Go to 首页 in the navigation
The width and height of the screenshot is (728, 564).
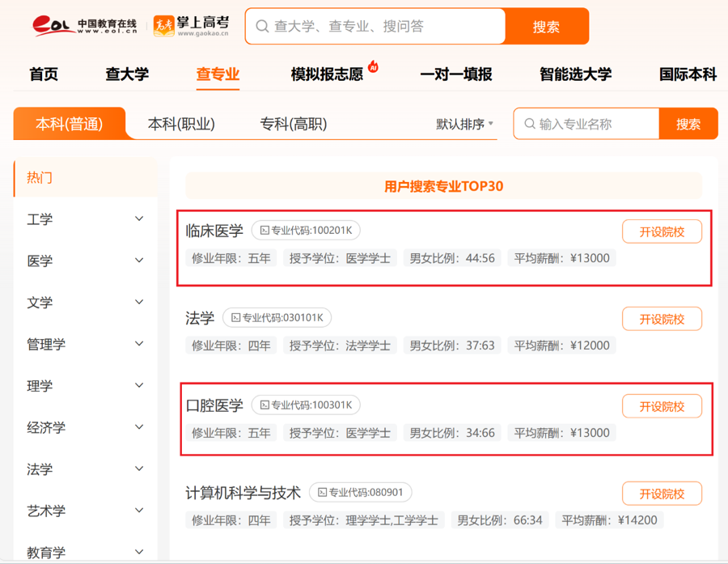[x=44, y=74]
